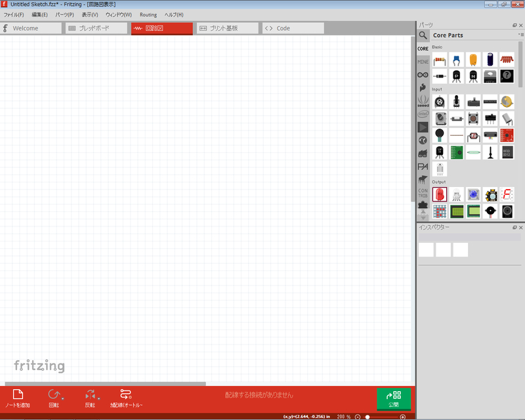Image resolution: width=525 pixels, height=420 pixels.
Task: Open the ファイル(F) menu
Action: pyautogui.click(x=13, y=14)
